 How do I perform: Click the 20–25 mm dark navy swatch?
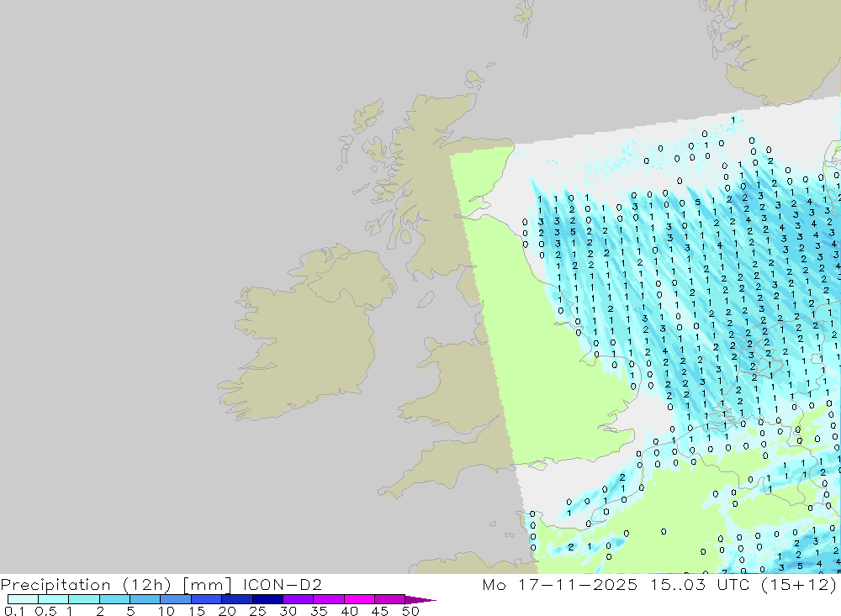(x=236, y=599)
